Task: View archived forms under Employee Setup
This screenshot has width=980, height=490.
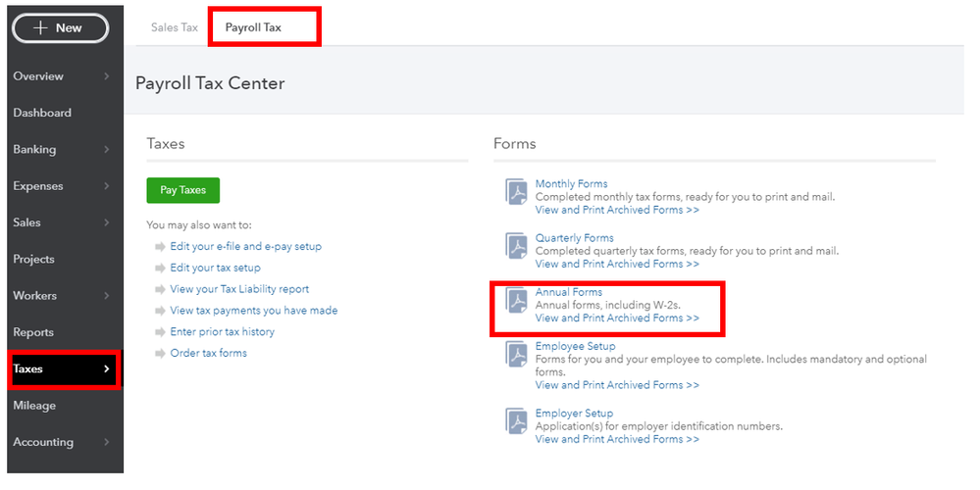Action: click(617, 385)
